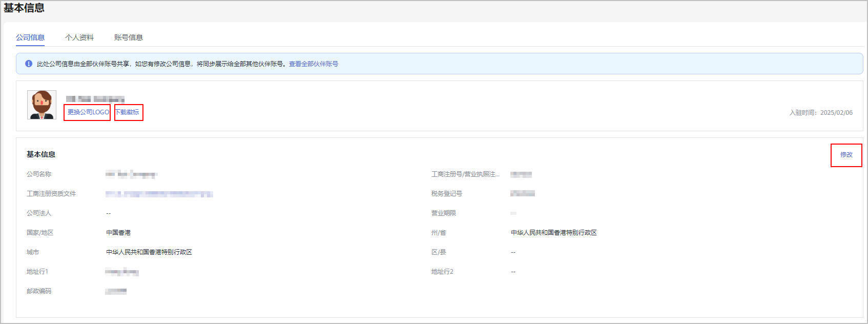Click the 邮政编码 blurred value

(x=116, y=291)
